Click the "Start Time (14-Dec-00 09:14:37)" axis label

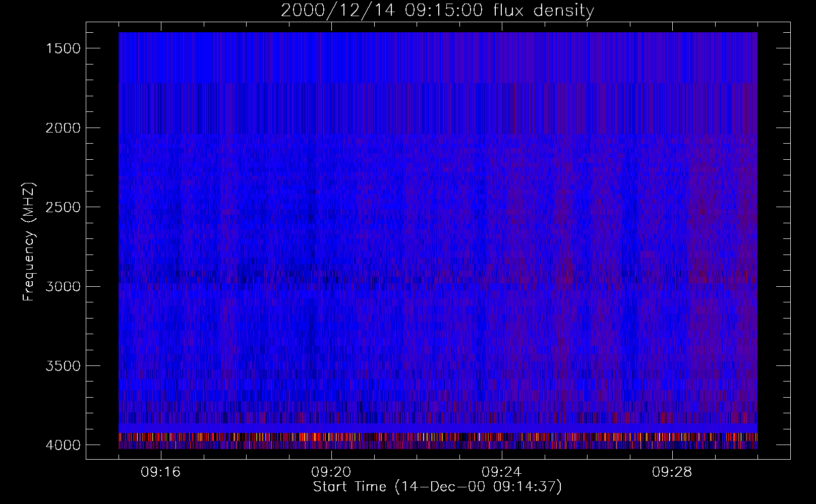(x=437, y=487)
